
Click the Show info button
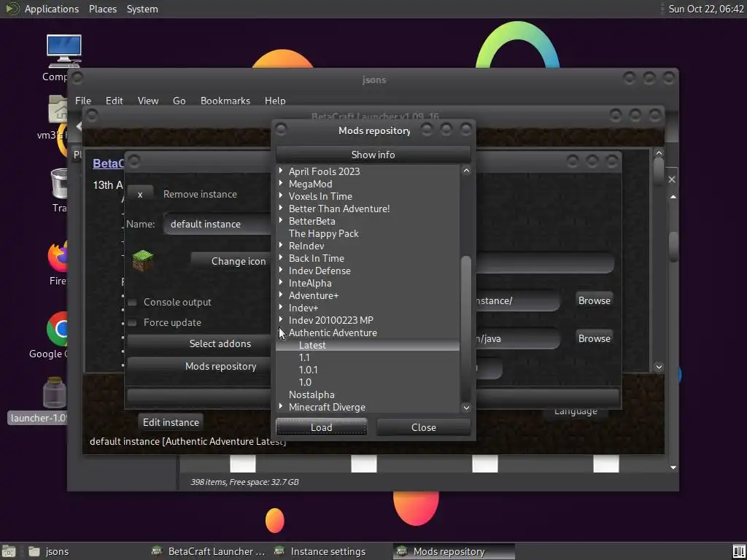point(373,155)
